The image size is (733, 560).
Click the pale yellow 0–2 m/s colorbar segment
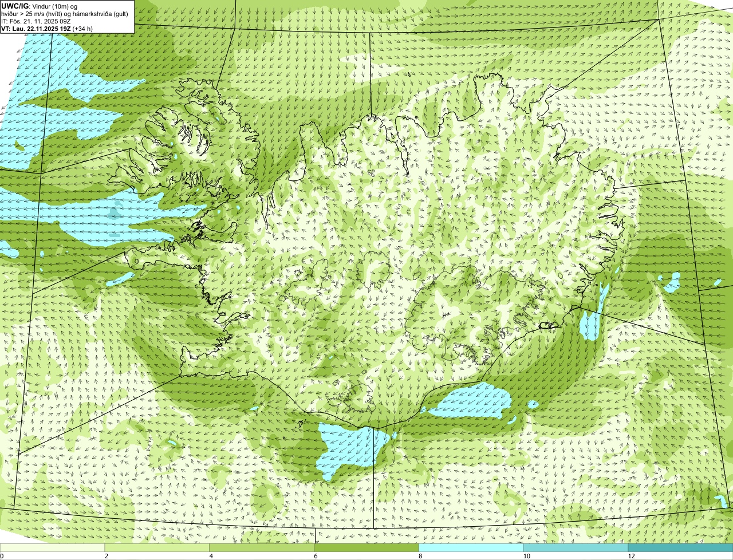pyautogui.click(x=53, y=548)
